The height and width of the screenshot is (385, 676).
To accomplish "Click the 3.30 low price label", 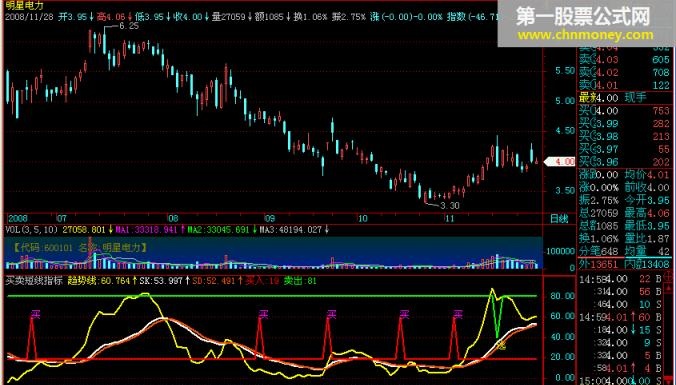I will [x=449, y=206].
